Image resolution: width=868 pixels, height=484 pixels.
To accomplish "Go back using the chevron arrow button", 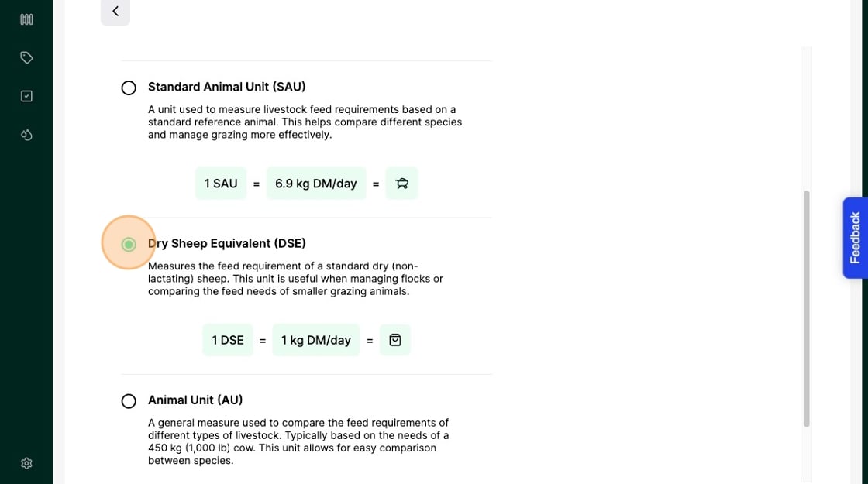I will click(115, 11).
